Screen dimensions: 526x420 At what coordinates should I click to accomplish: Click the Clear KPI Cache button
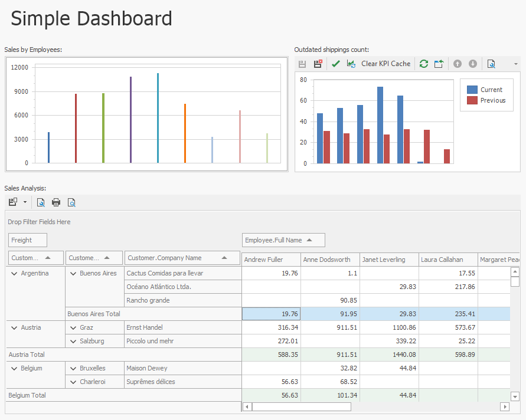[x=385, y=64]
